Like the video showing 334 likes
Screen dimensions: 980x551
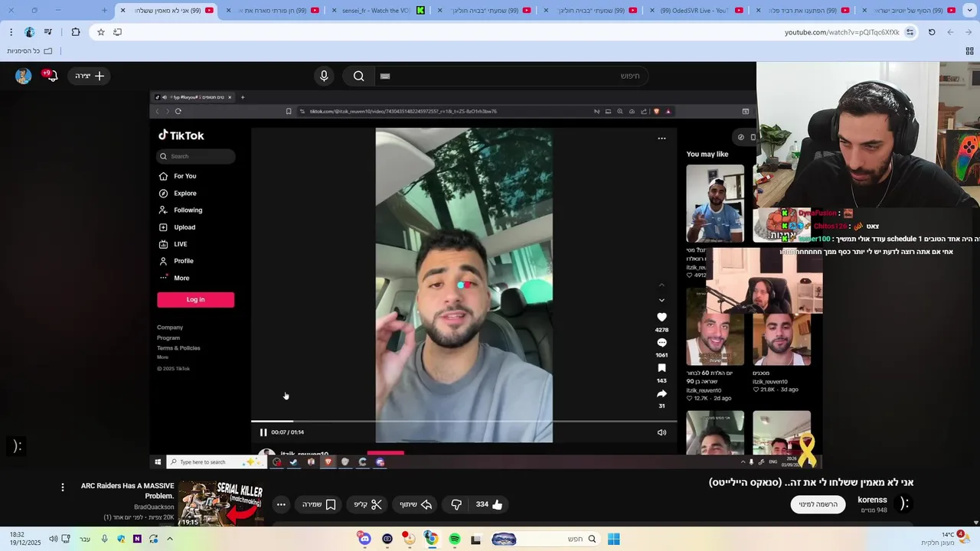point(489,504)
